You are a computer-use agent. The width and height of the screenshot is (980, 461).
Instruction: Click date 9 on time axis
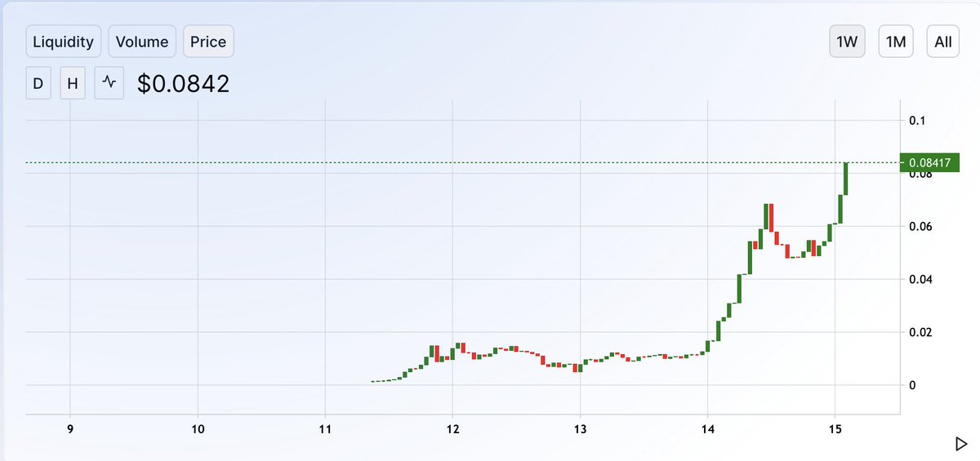click(x=70, y=428)
